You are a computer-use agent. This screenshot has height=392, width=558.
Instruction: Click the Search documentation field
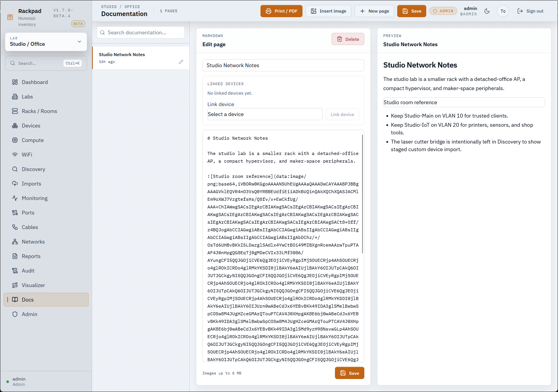click(x=141, y=32)
